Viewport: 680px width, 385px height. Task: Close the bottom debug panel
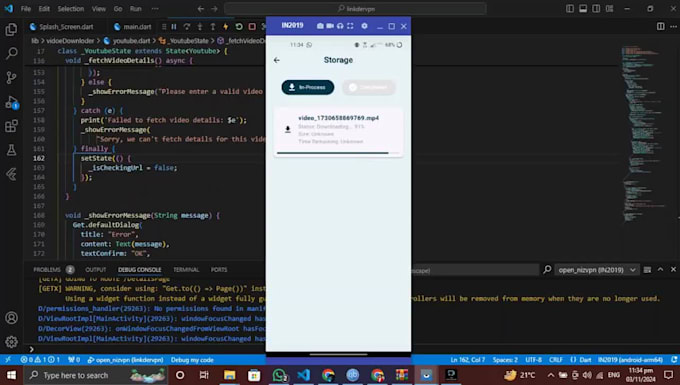tap(673, 270)
